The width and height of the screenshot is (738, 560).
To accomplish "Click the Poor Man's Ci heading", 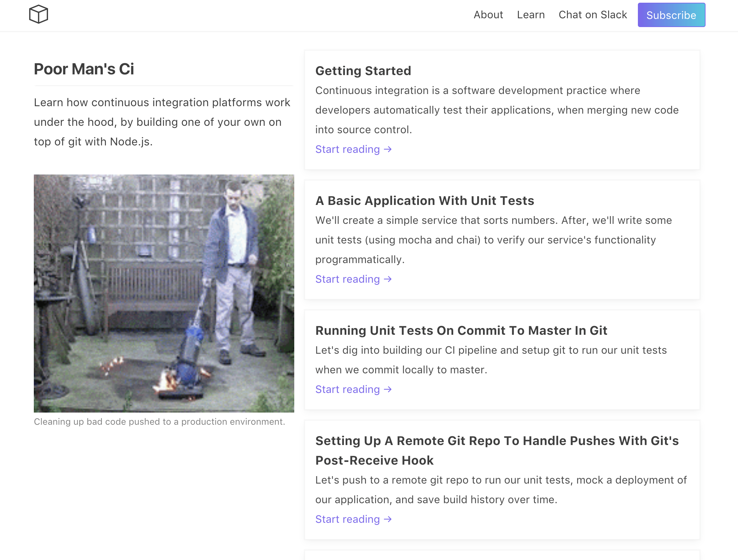I will click(x=84, y=69).
